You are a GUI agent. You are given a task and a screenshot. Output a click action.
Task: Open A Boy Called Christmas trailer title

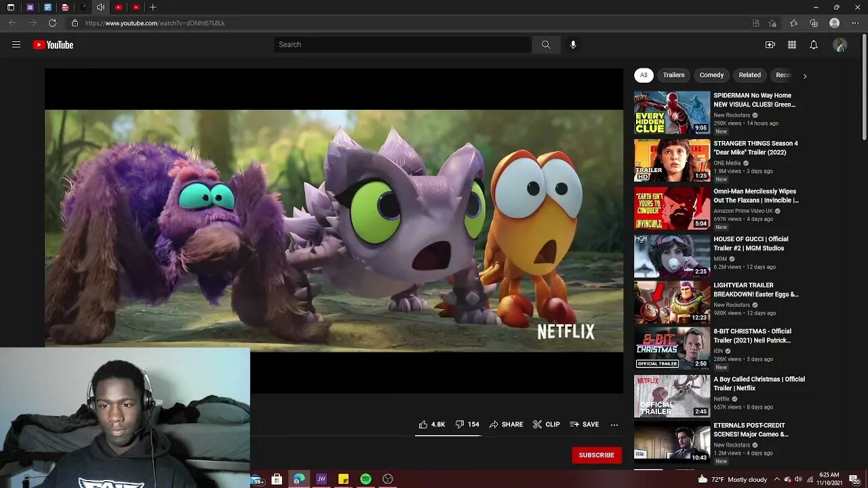[759, 384]
